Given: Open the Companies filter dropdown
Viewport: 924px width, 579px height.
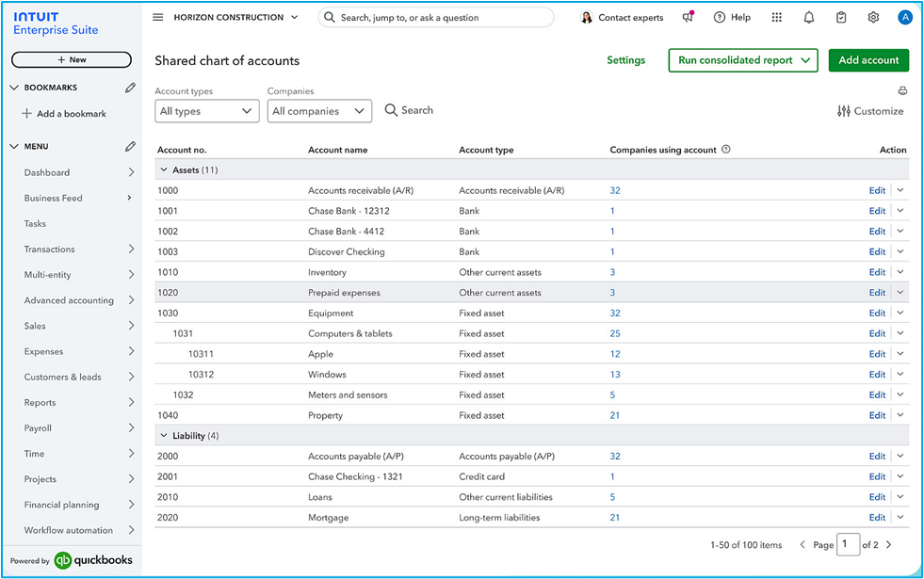Looking at the screenshot, I should pyautogui.click(x=319, y=111).
